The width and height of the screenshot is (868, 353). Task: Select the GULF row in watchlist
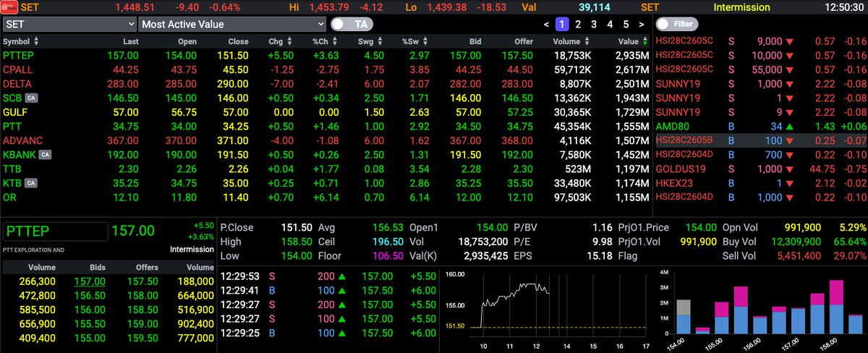325,112
